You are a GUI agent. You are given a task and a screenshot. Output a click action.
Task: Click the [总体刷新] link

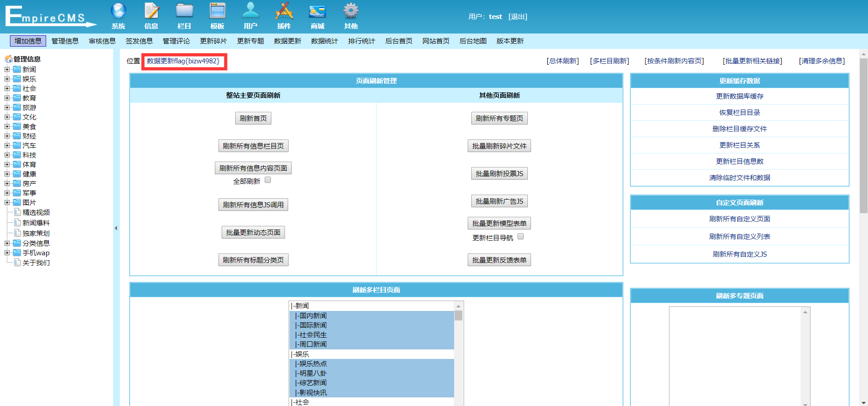pyautogui.click(x=563, y=61)
